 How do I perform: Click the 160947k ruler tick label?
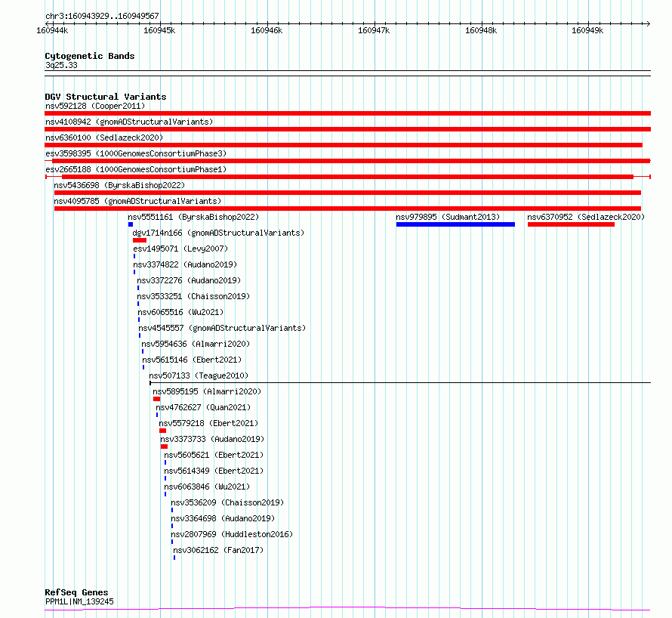click(x=374, y=30)
